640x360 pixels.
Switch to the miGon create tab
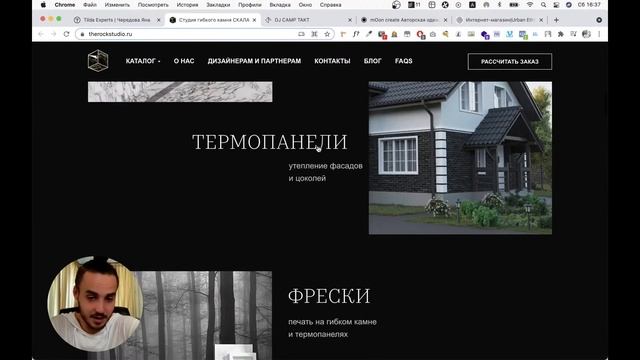403,20
